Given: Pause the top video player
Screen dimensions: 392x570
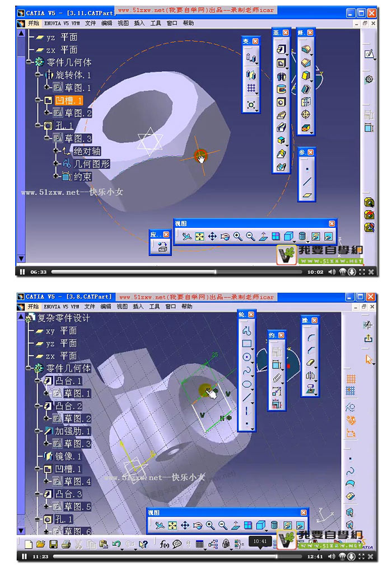Looking at the screenshot, I should [x=22, y=272].
